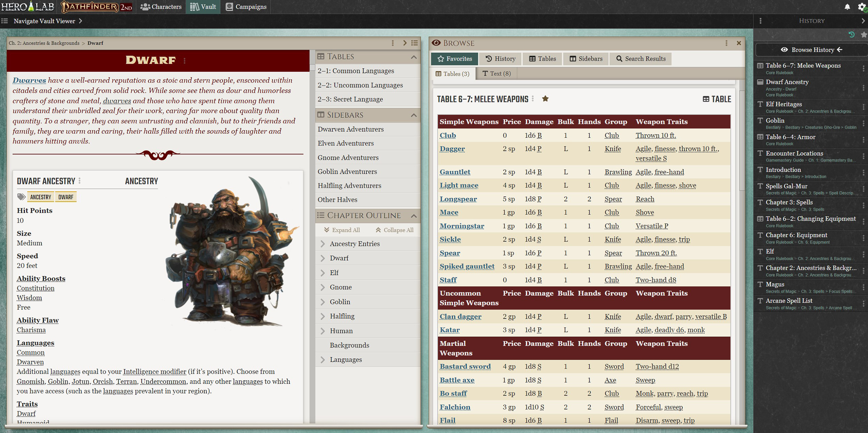Image resolution: width=868 pixels, height=433 pixels.
Task: Open options for Table 6–4 Armor entry
Action: (x=863, y=140)
